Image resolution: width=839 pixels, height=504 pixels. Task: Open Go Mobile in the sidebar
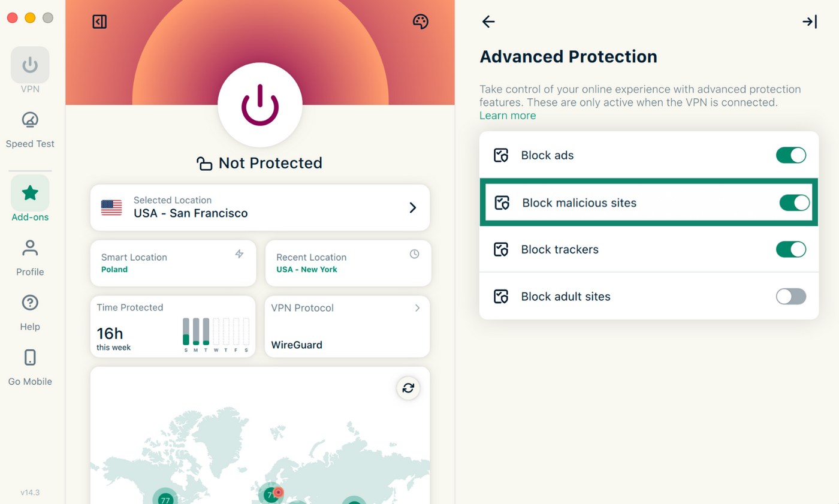click(30, 367)
